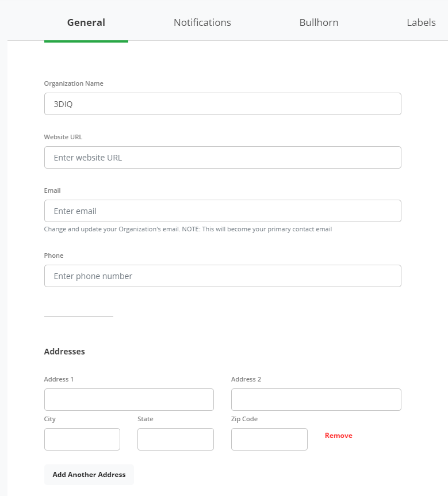Focus the Zip Code input box
The image size is (448, 496).
click(x=269, y=440)
